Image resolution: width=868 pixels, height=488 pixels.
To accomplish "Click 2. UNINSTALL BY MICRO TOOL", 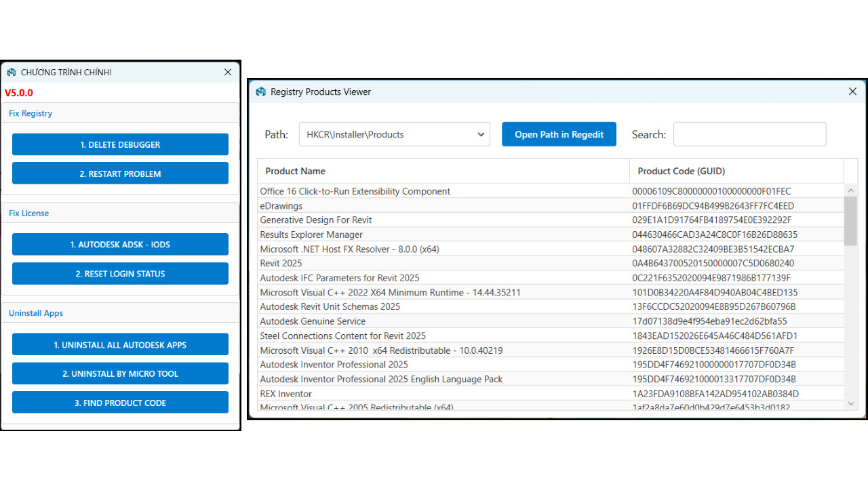I will tap(120, 373).
